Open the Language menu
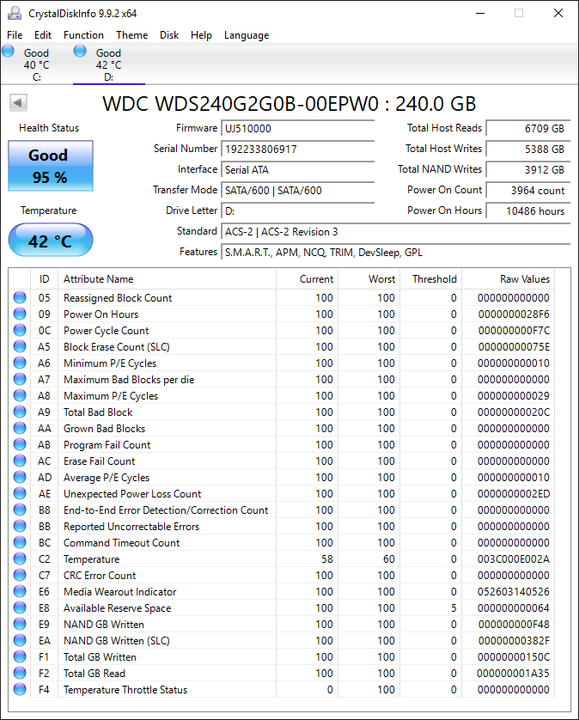This screenshot has width=579, height=720. tap(247, 35)
